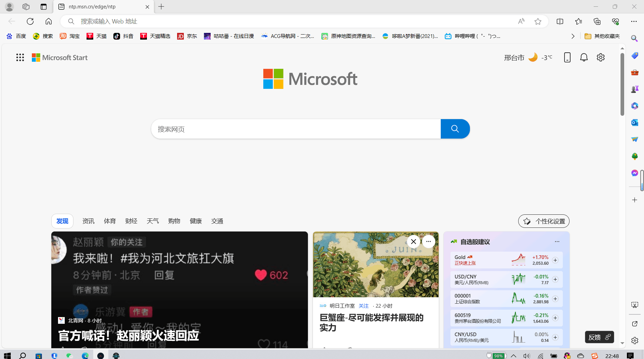Image resolution: width=644 pixels, height=359 pixels.
Task: Open Shopping in the Edge sidebar
Action: coord(634,55)
